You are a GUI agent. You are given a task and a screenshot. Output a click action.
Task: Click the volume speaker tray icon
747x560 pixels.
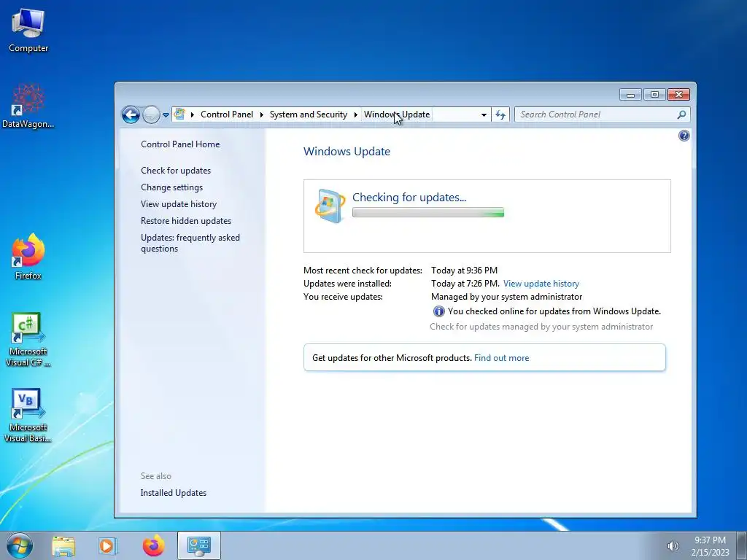click(672, 546)
